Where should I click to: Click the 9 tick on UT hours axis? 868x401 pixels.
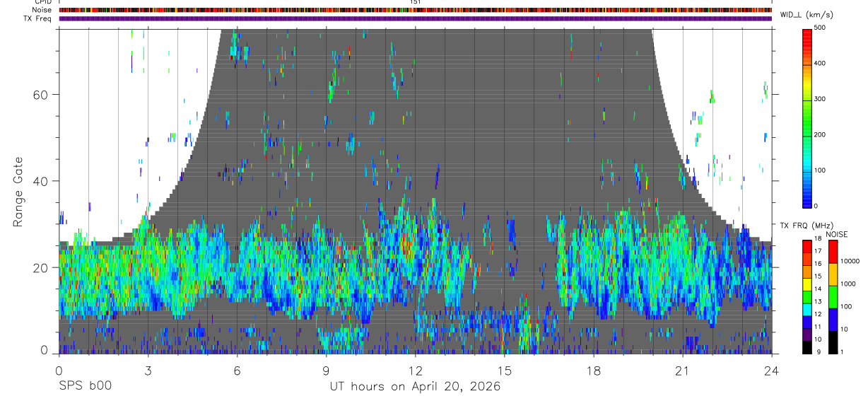(326, 370)
